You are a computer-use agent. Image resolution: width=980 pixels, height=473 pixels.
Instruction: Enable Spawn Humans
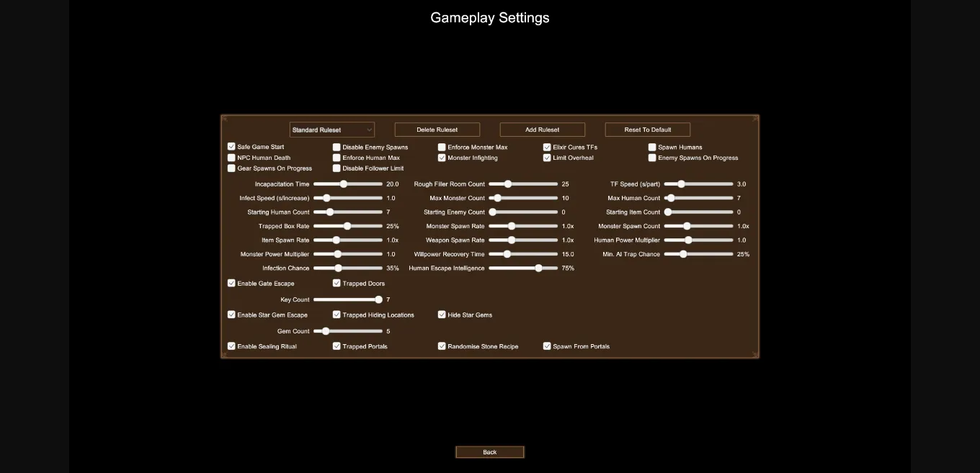652,146
